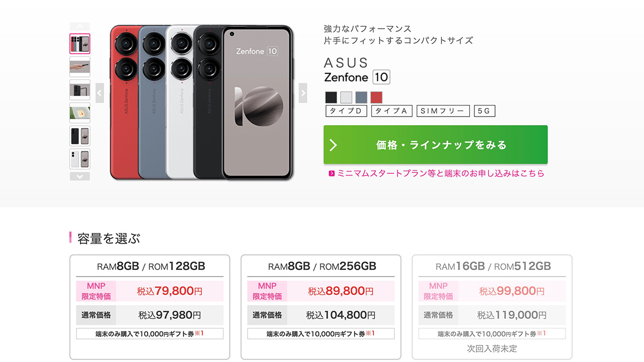Viewport: 644px width, 362px height.
Task: Select the four-color lineup thumbnail
Action: tap(79, 44)
